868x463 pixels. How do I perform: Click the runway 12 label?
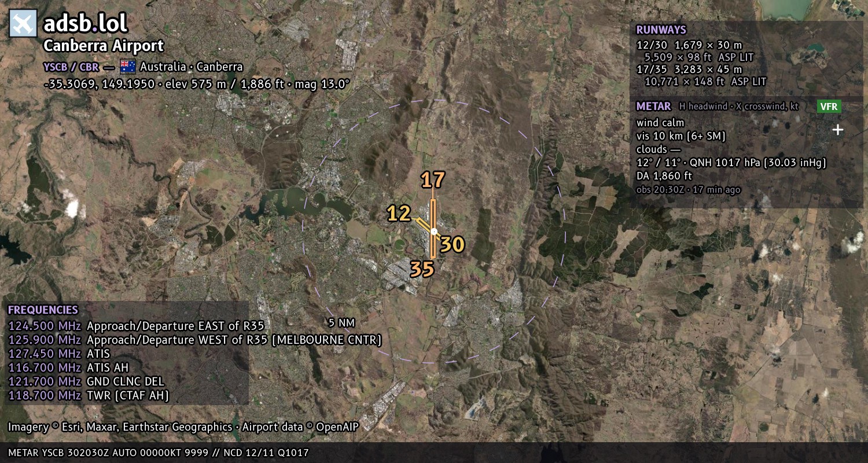coord(399,214)
